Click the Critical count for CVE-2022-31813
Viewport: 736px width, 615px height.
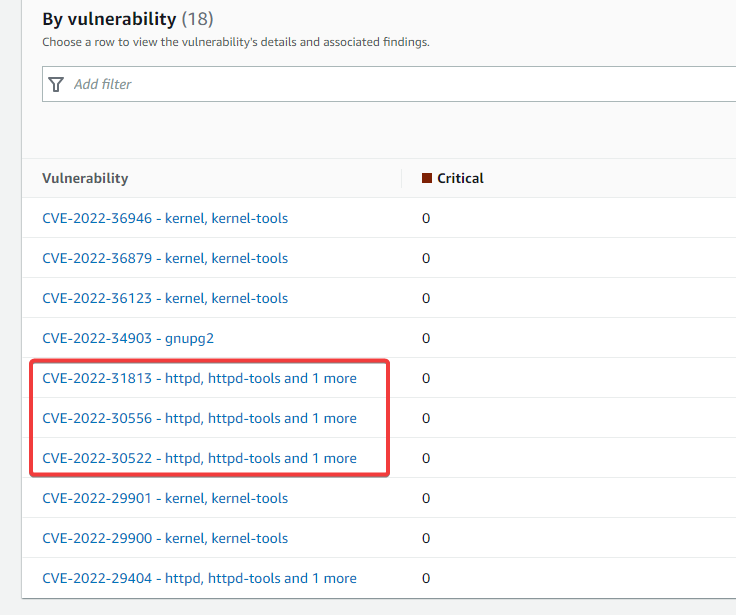(426, 378)
